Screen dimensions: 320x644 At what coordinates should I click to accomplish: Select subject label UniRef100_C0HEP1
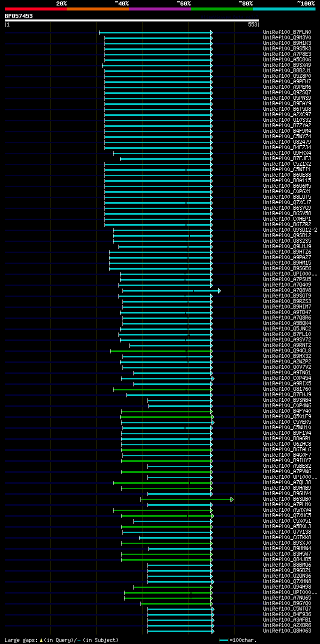coord(287,219)
